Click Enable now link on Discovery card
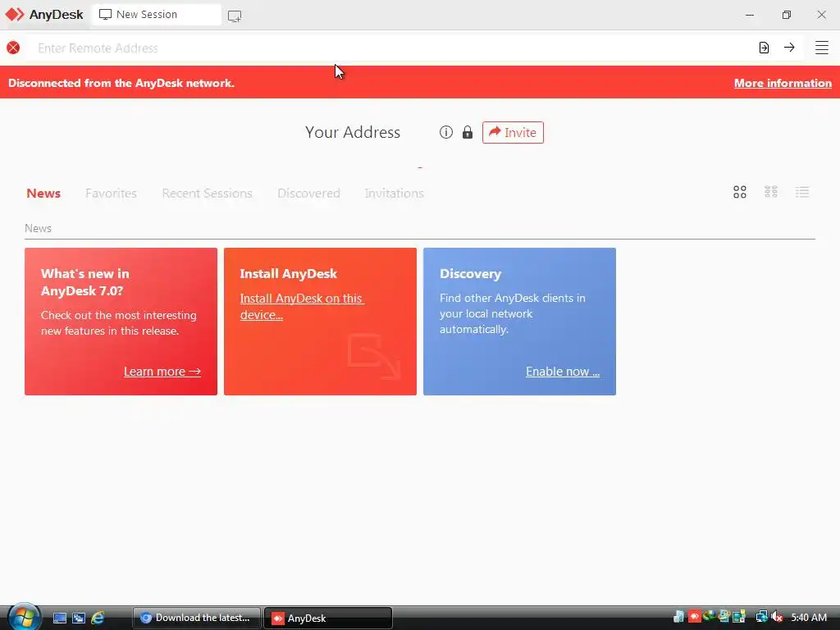 click(x=563, y=372)
